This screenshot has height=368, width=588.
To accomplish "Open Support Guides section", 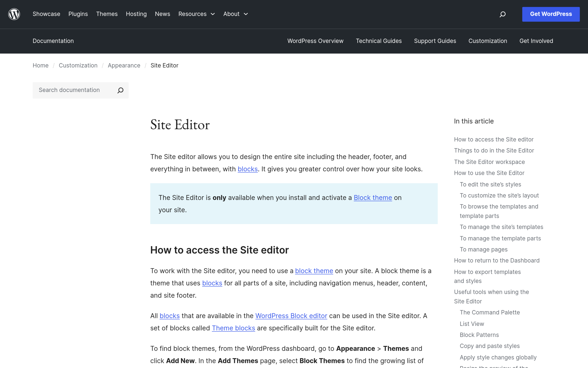I will click(x=435, y=41).
